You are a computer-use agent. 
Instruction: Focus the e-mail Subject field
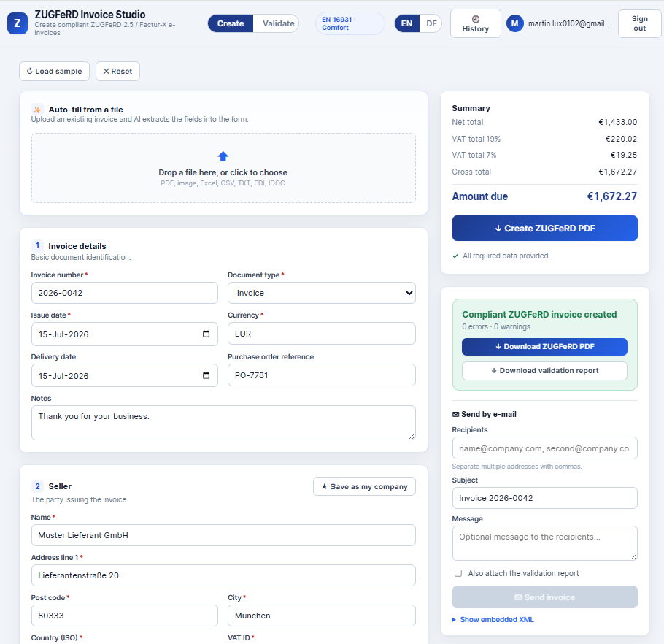tap(544, 498)
